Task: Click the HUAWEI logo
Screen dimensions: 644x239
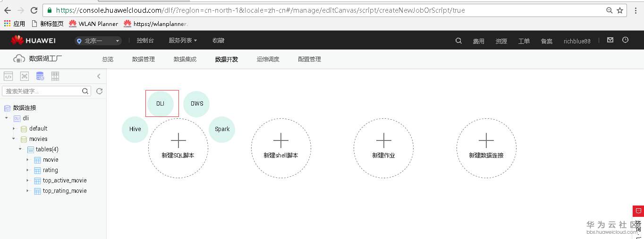Action: (33, 41)
